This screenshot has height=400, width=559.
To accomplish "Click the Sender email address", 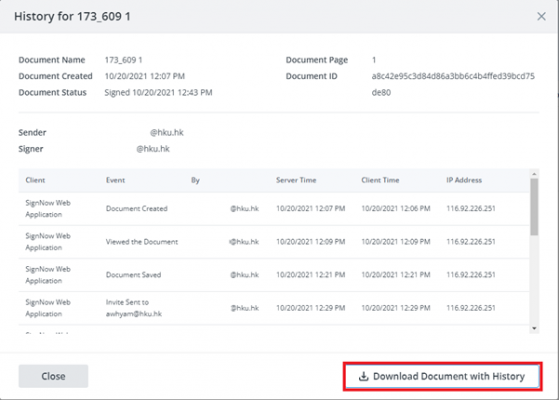I will tap(166, 133).
